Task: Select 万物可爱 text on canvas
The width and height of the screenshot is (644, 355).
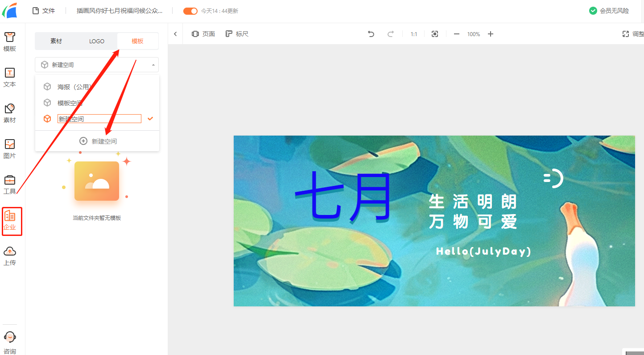Action: (473, 221)
